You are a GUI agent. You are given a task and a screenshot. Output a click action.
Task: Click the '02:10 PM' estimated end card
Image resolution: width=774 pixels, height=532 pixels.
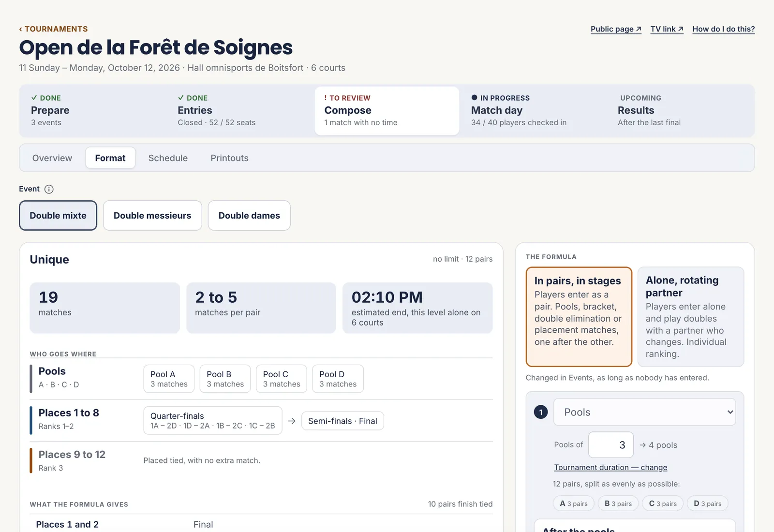click(417, 308)
